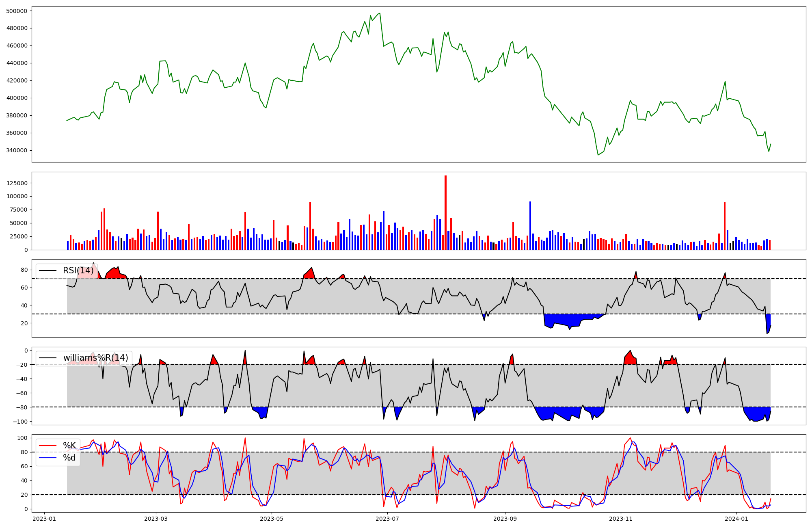The width and height of the screenshot is (812, 528).
Task: Click the %d legend text
Action: point(69,458)
